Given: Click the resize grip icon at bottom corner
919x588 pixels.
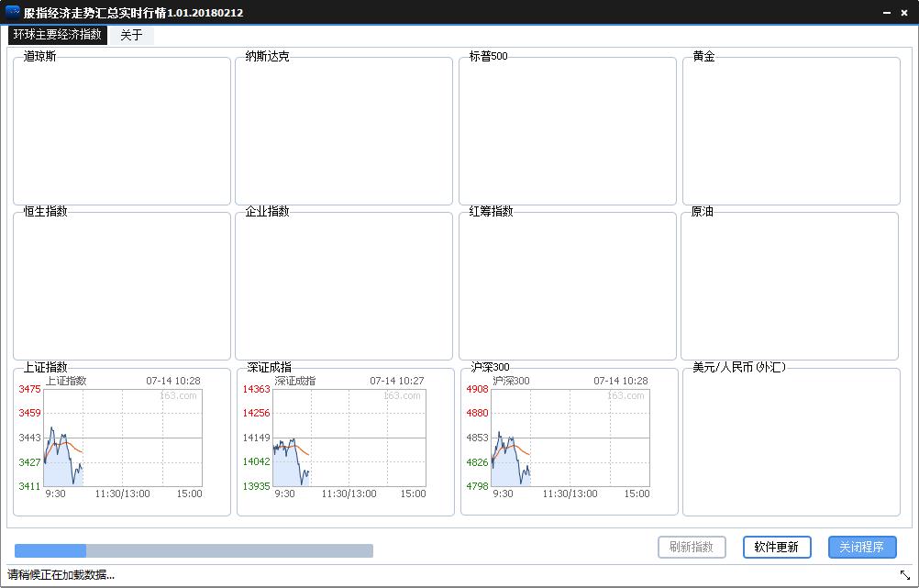Looking at the screenshot, I should tap(905, 575).
